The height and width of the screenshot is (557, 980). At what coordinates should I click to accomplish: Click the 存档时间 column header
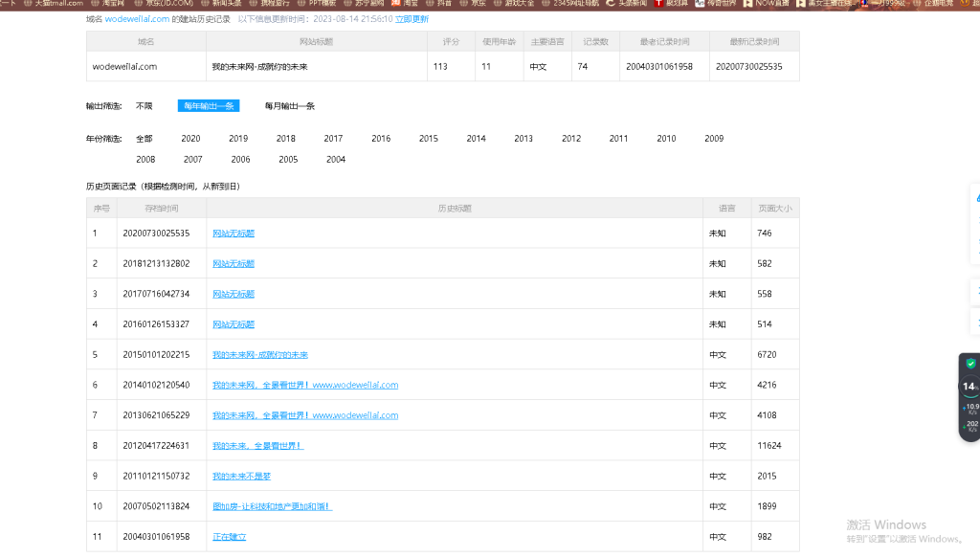(161, 209)
